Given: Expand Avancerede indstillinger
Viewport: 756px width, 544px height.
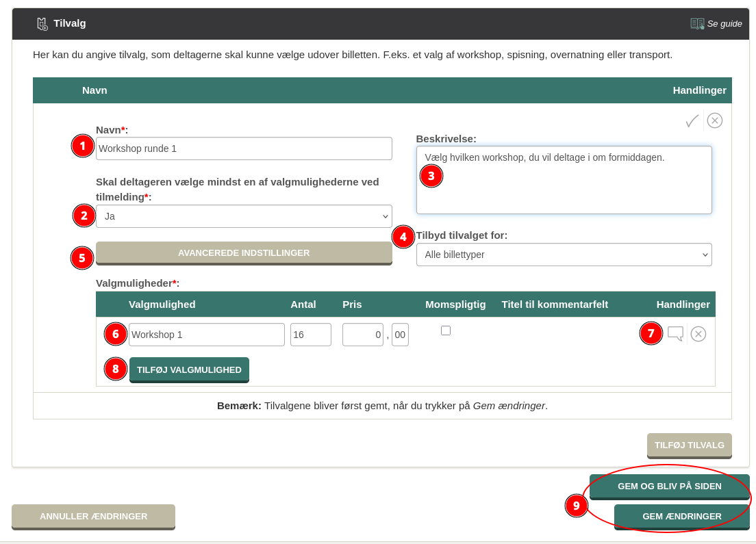Looking at the screenshot, I should [244, 253].
